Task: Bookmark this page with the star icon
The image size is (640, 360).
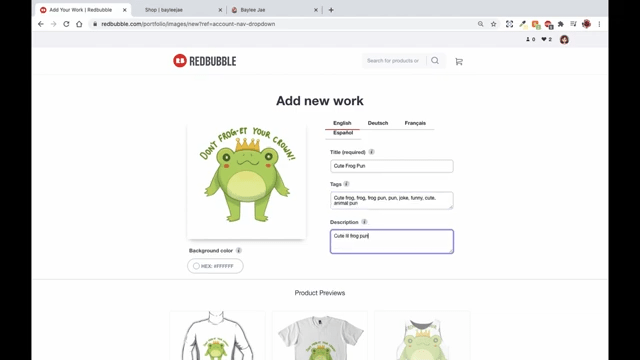Action: [x=493, y=24]
